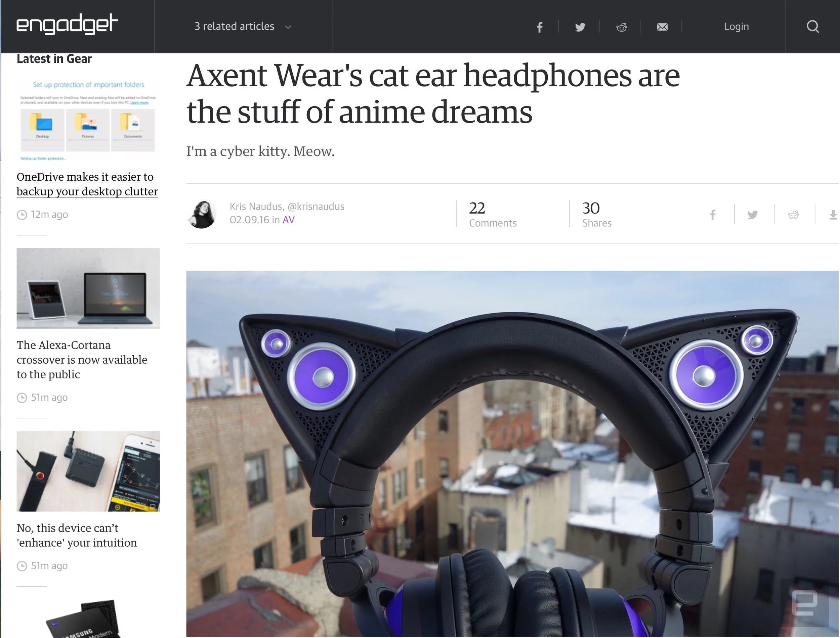The height and width of the screenshot is (638, 840).
Task: Click the 51m ago timestamp under intuition article
Action: pyautogui.click(x=49, y=566)
